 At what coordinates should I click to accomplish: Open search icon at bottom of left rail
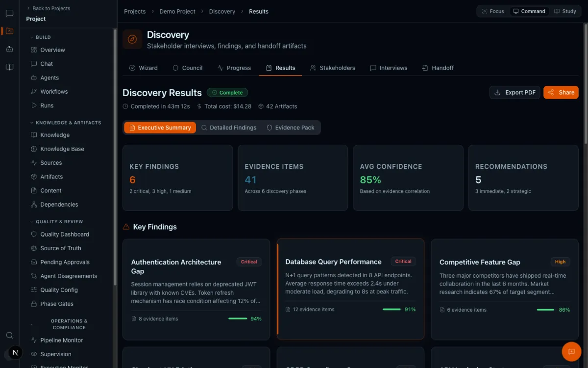[9, 335]
